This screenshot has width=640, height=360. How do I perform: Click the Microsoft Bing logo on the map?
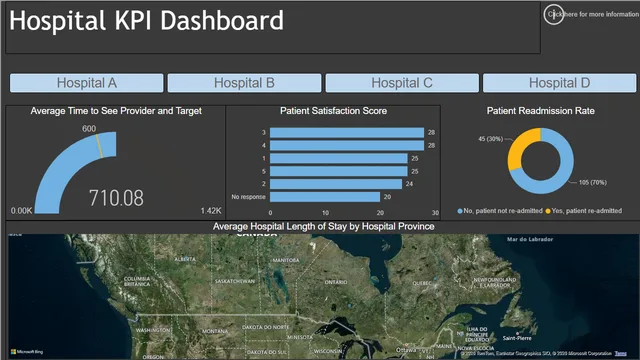27,352
